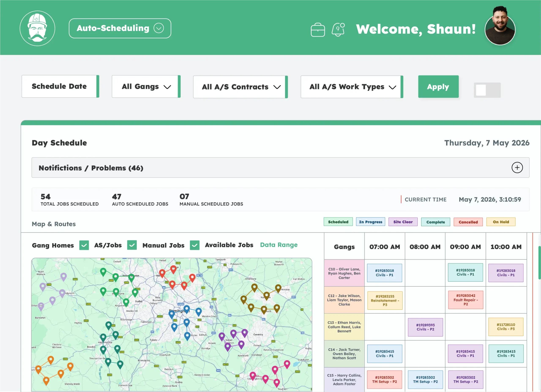Open job #19283155 Reinstatement - P3 card
Viewport: 541px width, 392px height.
coord(385,300)
